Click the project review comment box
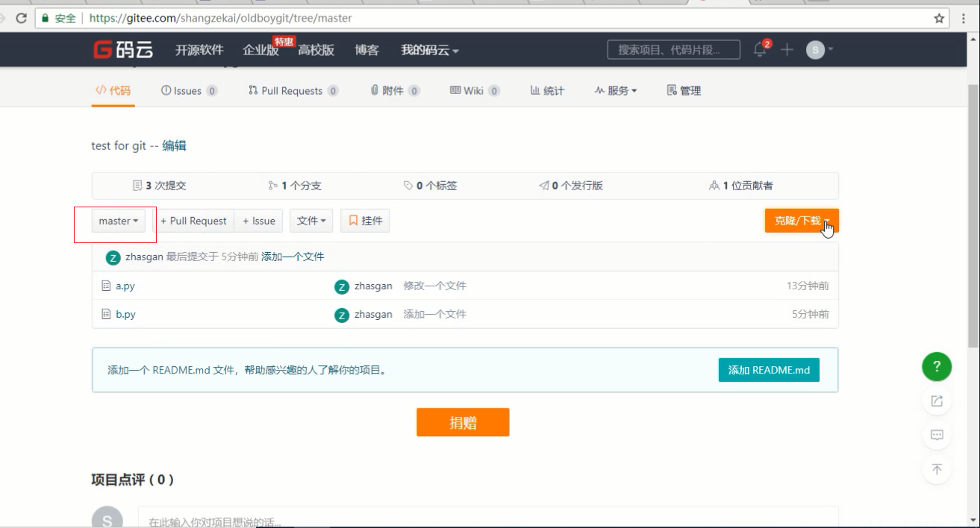Image resolution: width=980 pixels, height=528 pixels. tap(488, 518)
